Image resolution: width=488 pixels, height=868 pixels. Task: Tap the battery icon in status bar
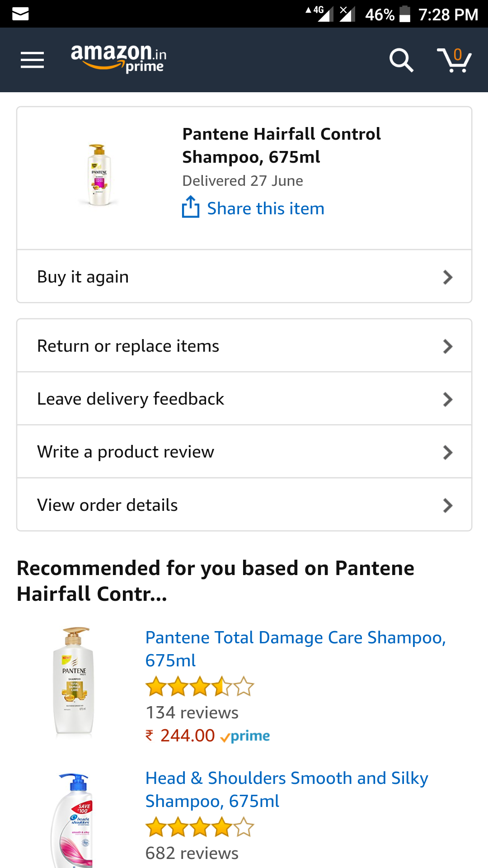point(405,14)
